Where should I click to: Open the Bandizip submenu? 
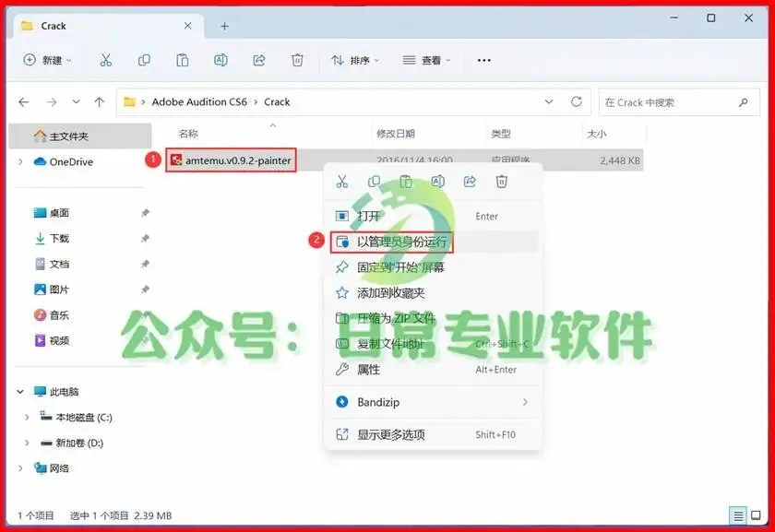pyautogui.click(x=434, y=402)
